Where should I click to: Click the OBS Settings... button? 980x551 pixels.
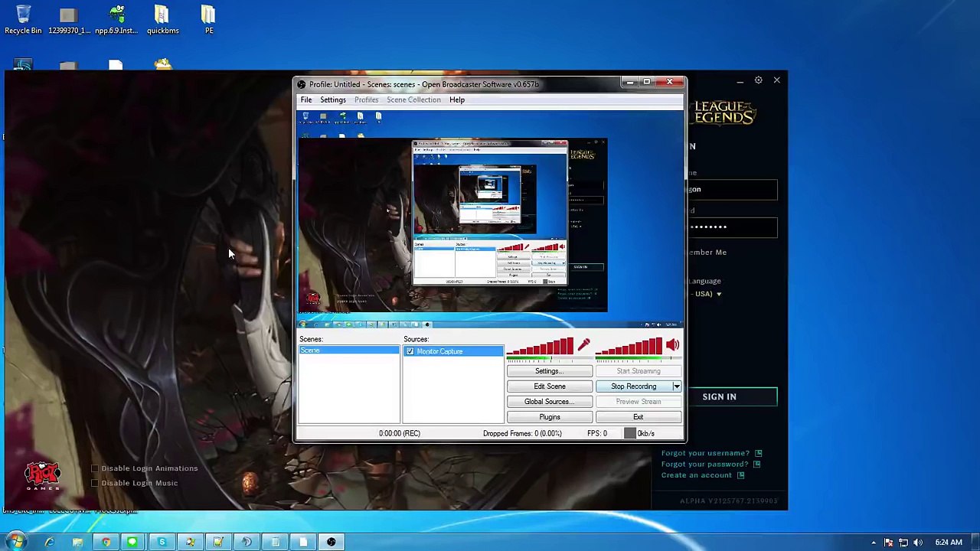pos(550,371)
